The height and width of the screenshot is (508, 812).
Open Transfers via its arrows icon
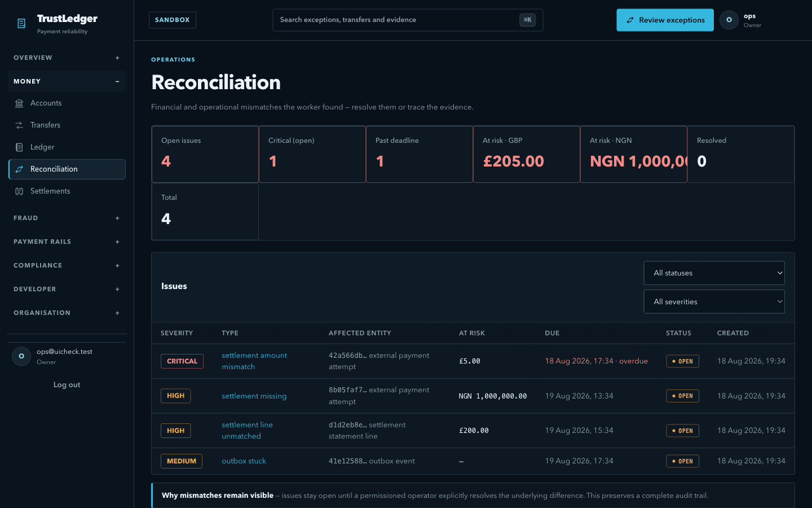pos(19,125)
